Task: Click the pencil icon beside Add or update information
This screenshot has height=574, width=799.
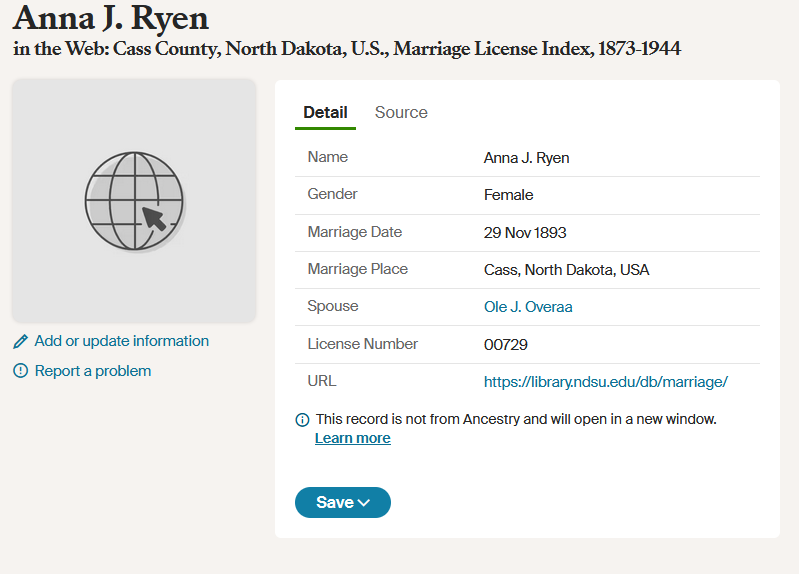Action: click(20, 342)
